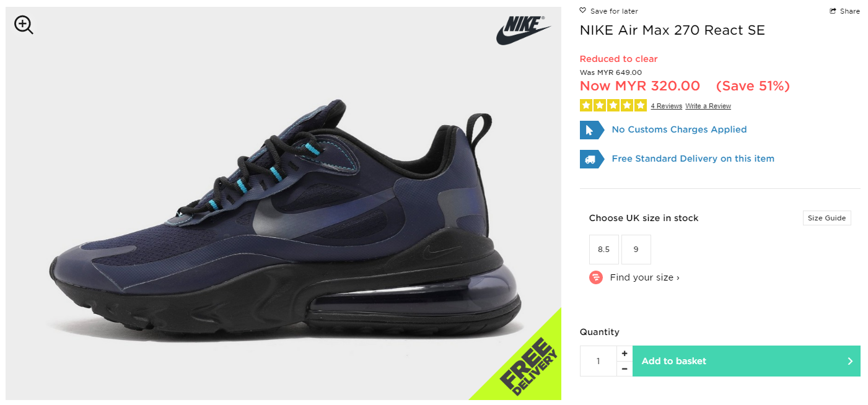The image size is (868, 405).
Task: Add the shoe to basket
Action: [747, 361]
